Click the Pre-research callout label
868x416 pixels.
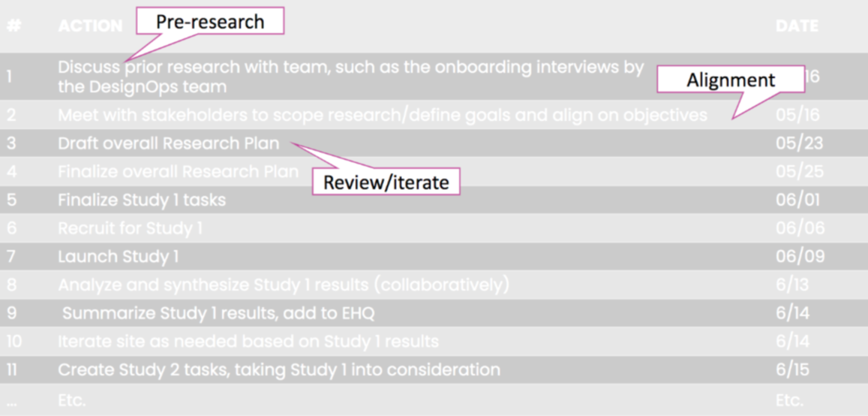210,21
